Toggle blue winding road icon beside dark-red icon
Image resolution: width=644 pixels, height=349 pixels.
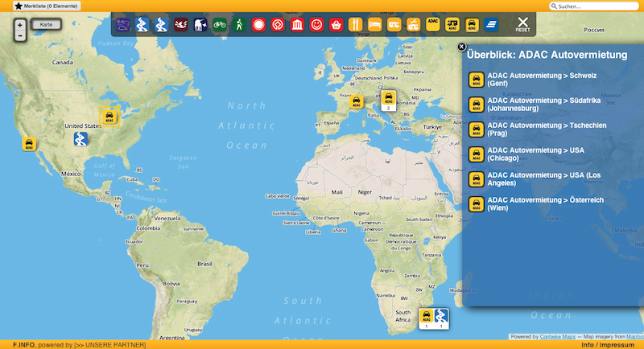(161, 25)
